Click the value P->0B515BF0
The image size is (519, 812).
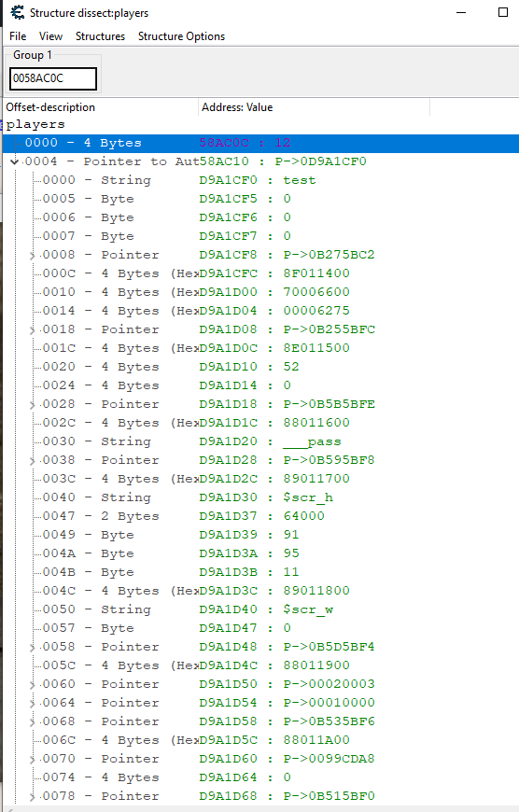pos(329,796)
